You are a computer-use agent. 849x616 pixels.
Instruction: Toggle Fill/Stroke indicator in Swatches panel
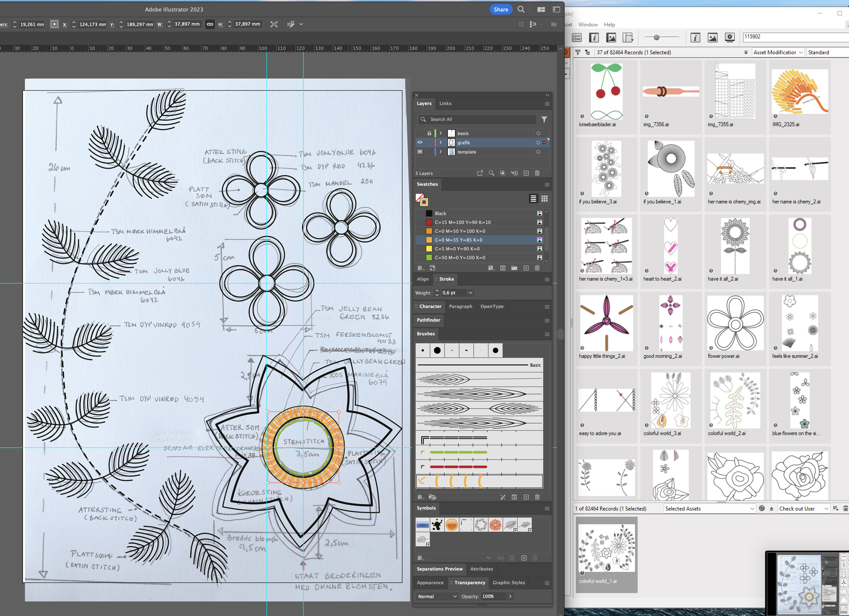coord(421,199)
